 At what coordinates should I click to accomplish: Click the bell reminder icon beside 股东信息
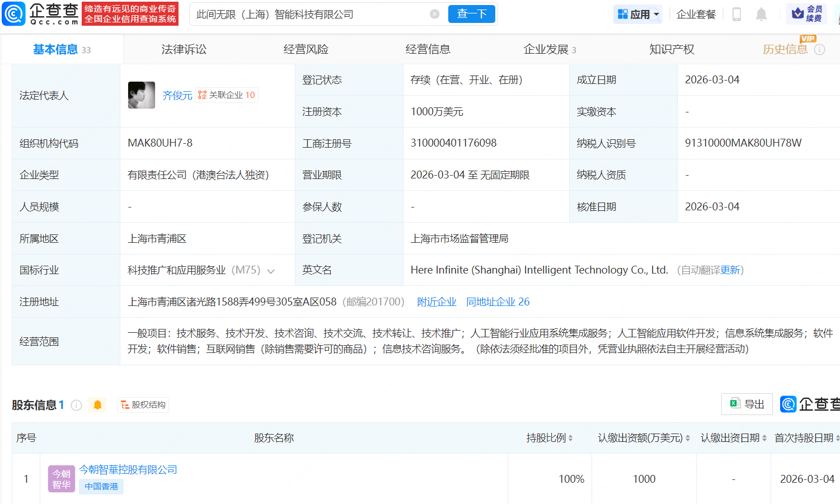pyautogui.click(x=97, y=404)
